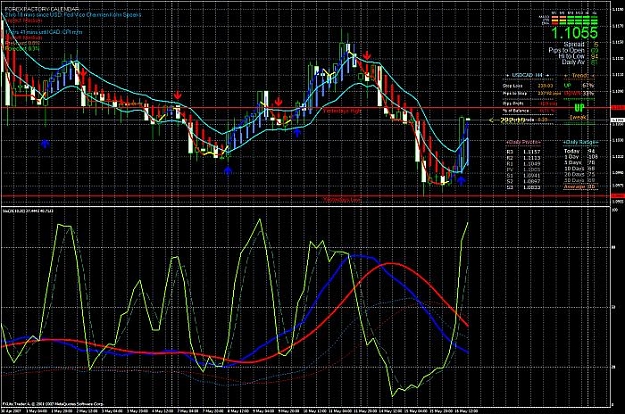Click the R2 1.1113 pivot level
The image size is (625, 414).
tap(523, 158)
